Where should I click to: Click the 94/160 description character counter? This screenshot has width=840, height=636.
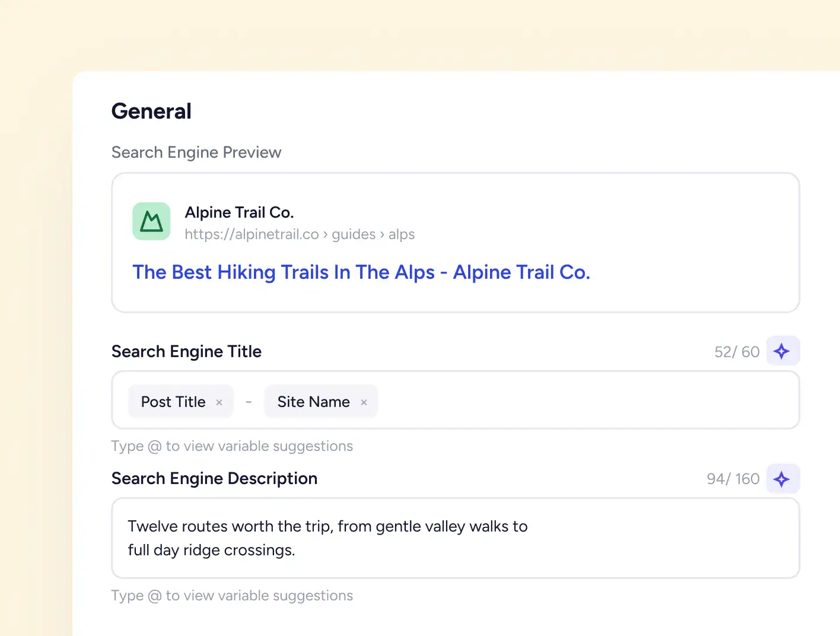click(x=733, y=479)
